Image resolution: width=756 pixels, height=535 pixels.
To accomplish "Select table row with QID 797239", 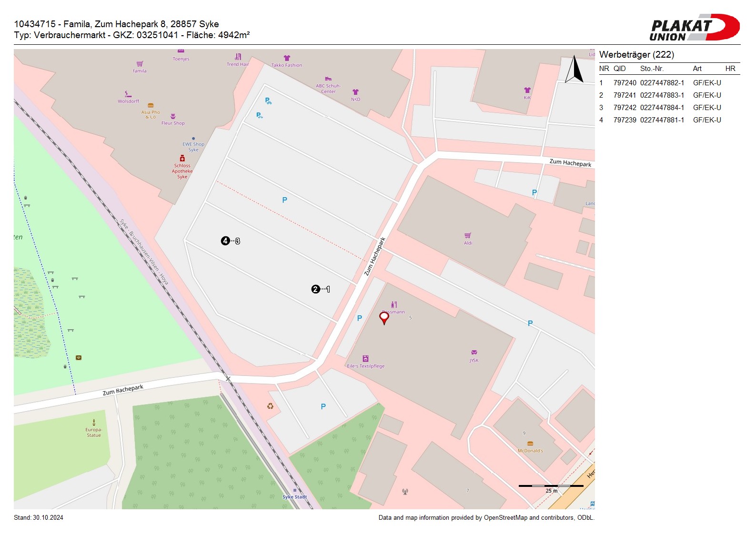I will coord(669,120).
